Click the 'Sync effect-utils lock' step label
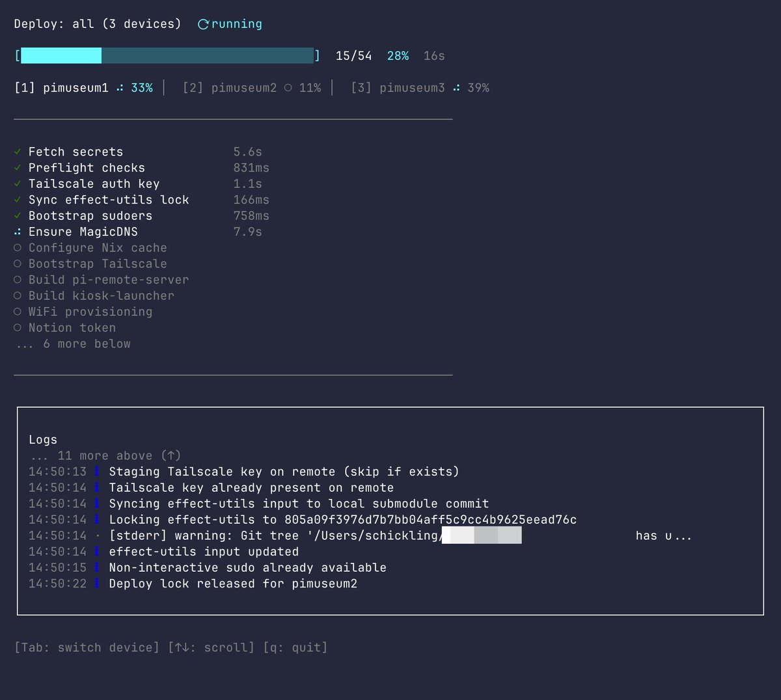 109,200
